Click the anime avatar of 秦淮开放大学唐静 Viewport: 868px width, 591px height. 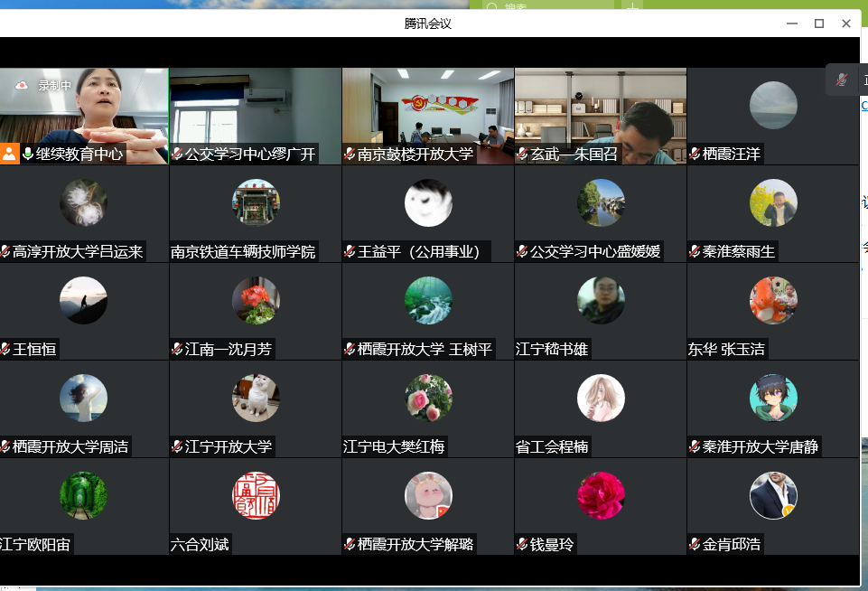pos(773,399)
